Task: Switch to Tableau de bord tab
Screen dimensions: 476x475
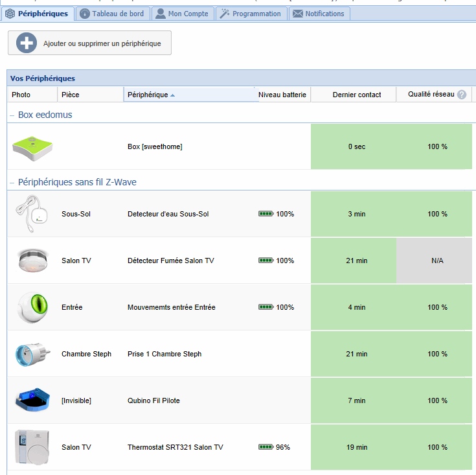Action: (x=113, y=14)
